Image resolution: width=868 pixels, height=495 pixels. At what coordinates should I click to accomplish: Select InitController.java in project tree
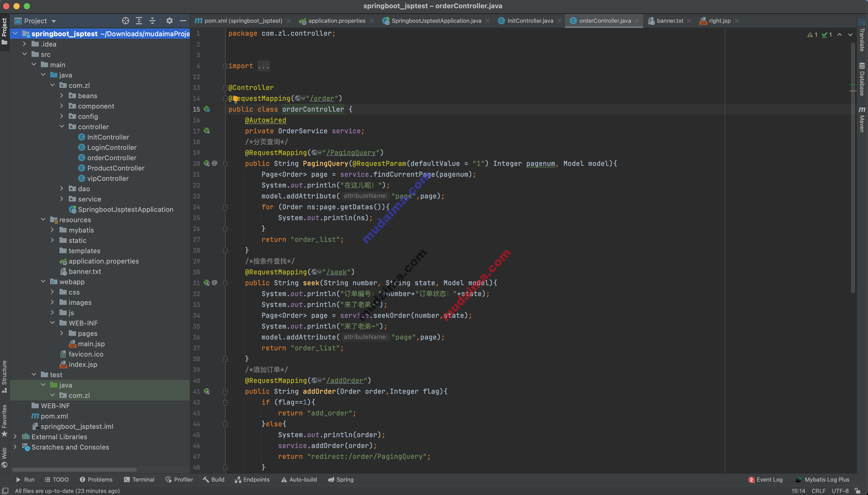click(x=108, y=137)
